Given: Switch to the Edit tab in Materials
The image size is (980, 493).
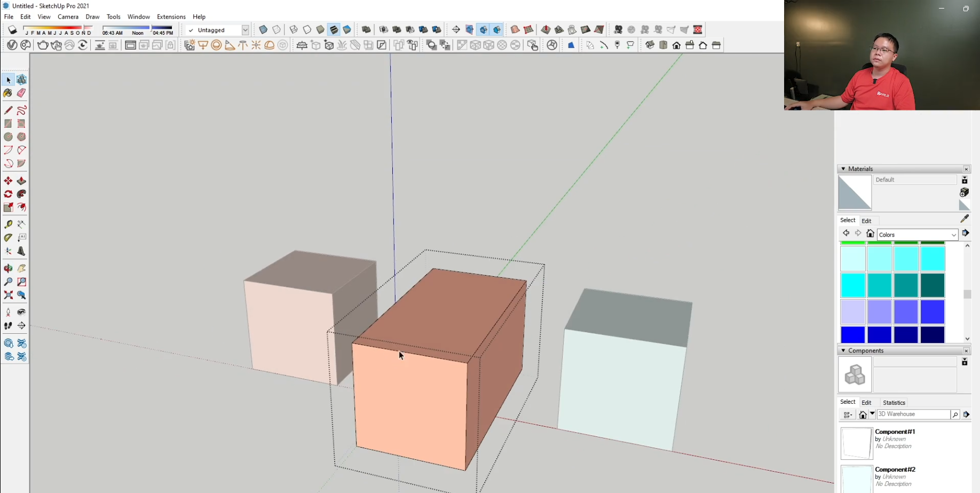Looking at the screenshot, I should (867, 221).
